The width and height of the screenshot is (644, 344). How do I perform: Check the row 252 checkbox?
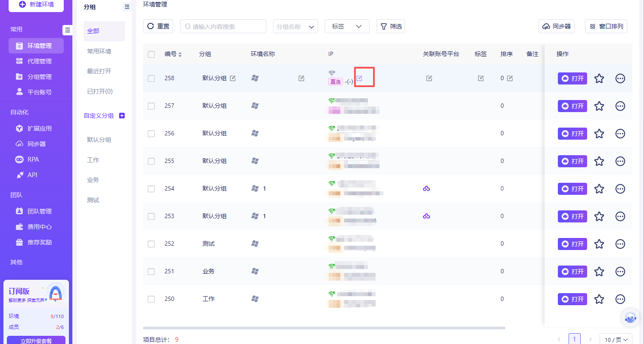pyautogui.click(x=151, y=244)
